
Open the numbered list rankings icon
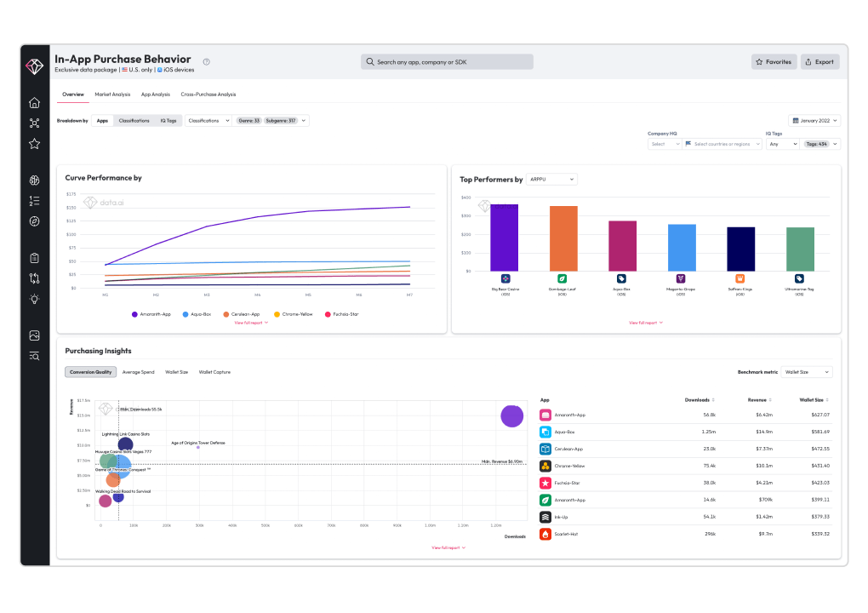[x=34, y=201]
